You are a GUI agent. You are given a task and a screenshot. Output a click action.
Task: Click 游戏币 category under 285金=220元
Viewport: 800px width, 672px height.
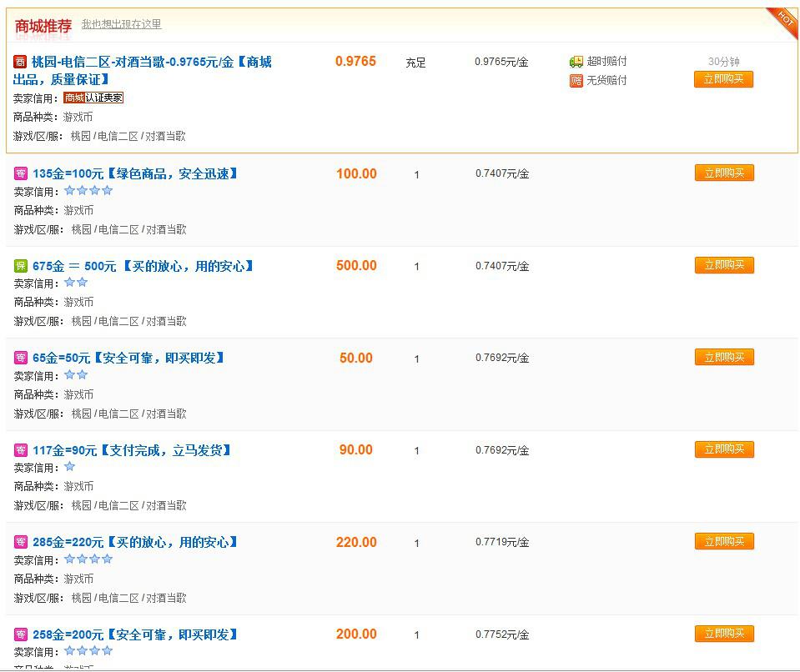coord(78,579)
